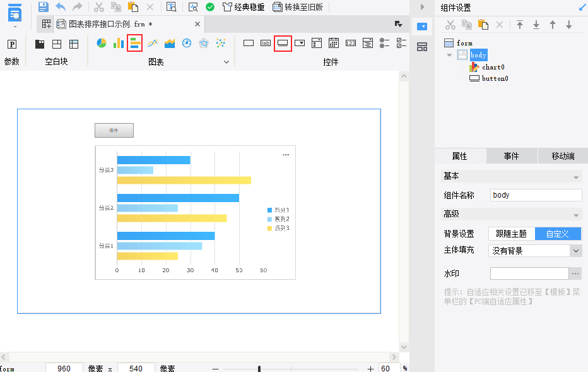This screenshot has height=372, width=588.
Task: Select the number 123 widget icon
Action: coord(351,43)
